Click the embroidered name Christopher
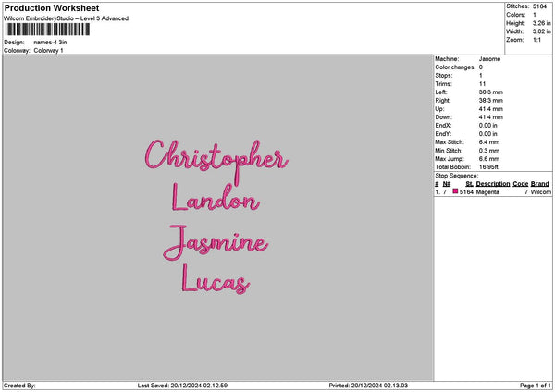The width and height of the screenshot is (555, 392). coord(216,161)
